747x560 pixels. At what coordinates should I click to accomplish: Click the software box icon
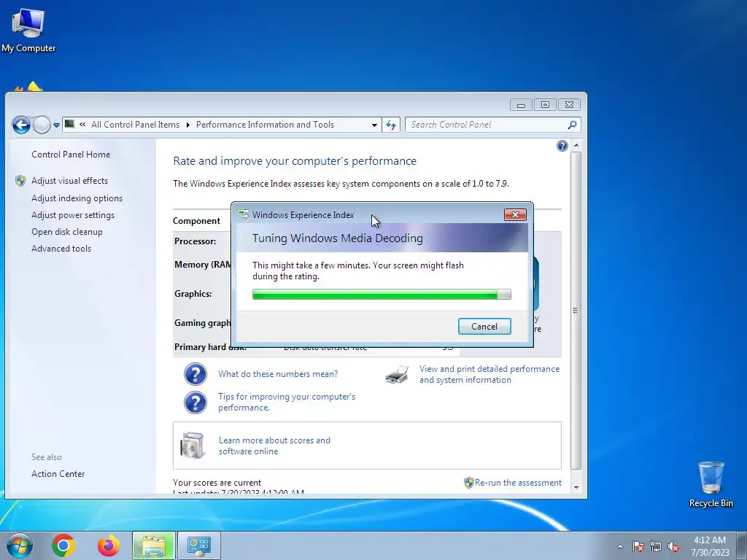click(193, 446)
